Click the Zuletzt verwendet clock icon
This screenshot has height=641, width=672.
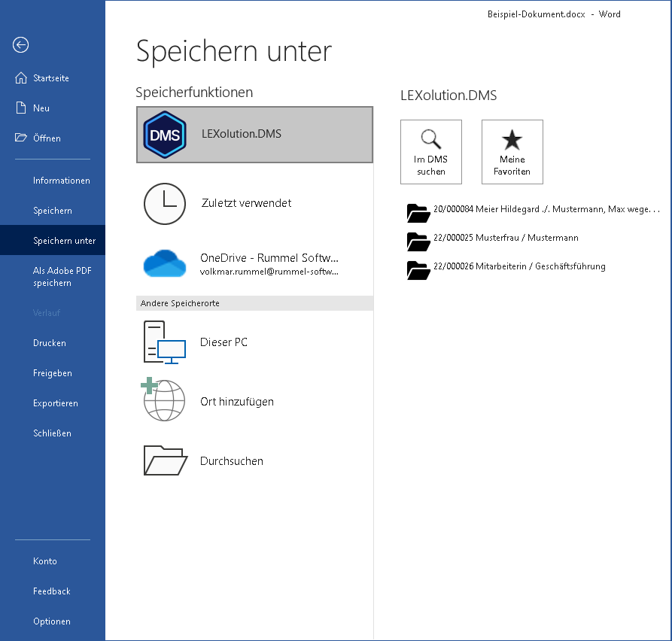165,204
